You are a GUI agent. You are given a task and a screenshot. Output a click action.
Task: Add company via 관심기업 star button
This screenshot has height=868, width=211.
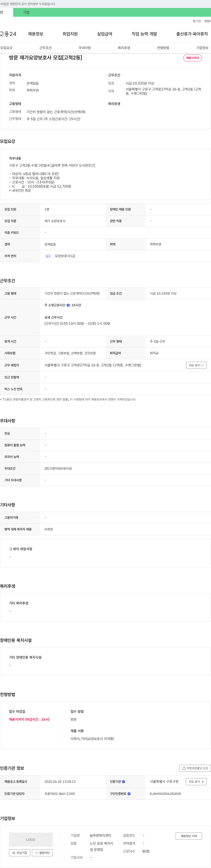coord(20,853)
